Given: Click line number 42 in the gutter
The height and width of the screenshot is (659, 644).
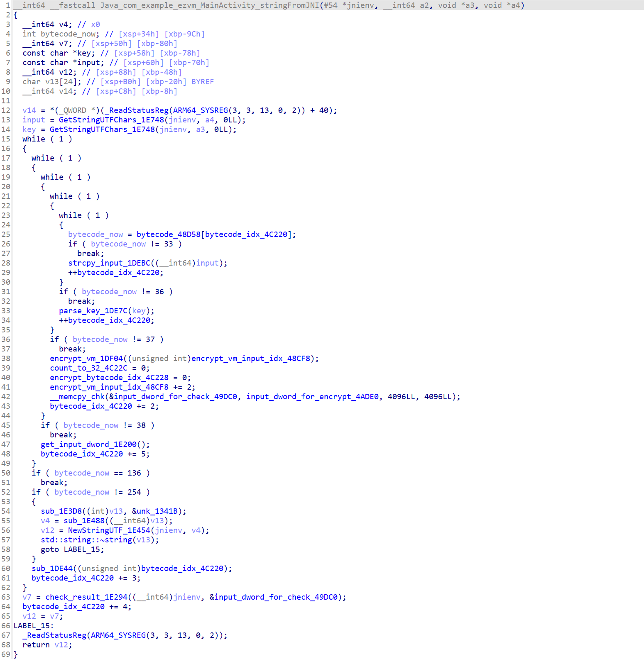Looking at the screenshot, I should pos(6,397).
